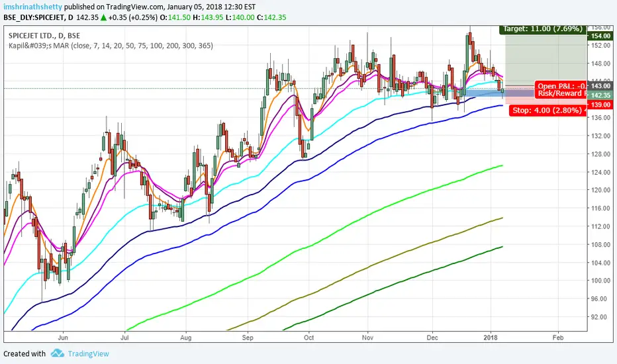Viewport: 617px width, 364px height.
Task: Click the 100.00 price axis label
Action: (600, 281)
